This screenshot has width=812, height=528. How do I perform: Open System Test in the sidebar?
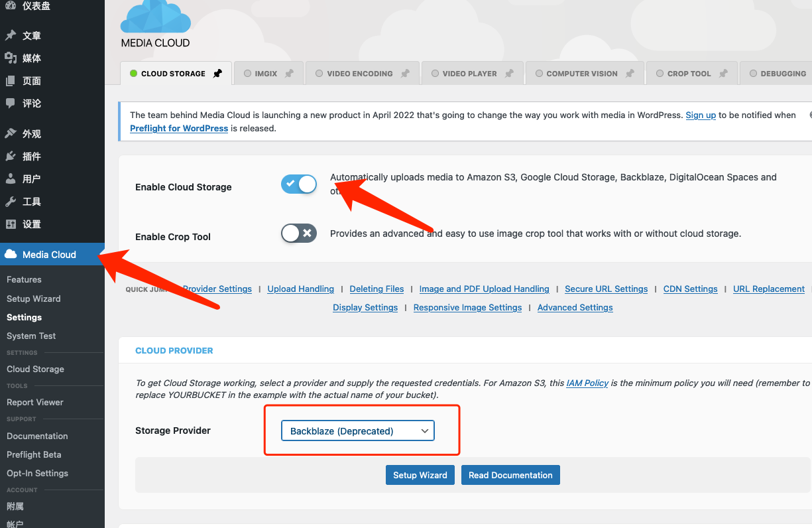click(31, 336)
